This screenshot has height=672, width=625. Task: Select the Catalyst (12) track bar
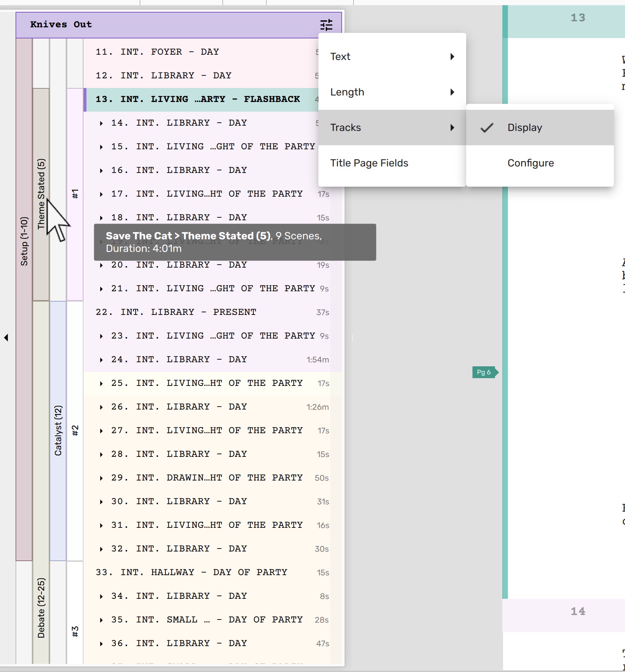(x=58, y=431)
